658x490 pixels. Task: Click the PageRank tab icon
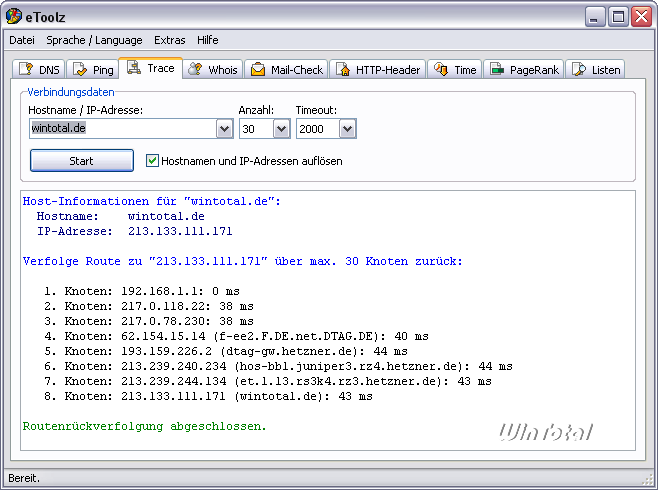click(x=497, y=69)
